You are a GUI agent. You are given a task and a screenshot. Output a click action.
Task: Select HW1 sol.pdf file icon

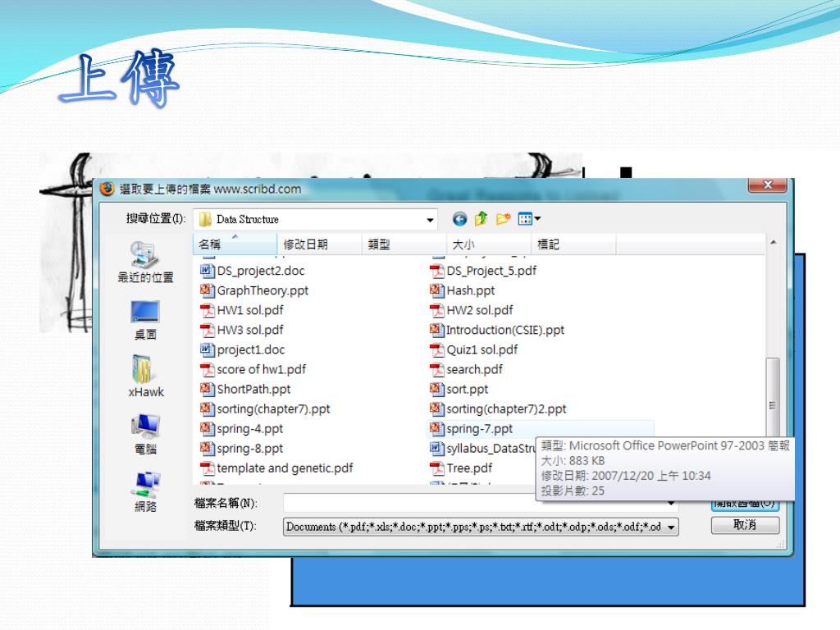(x=207, y=310)
